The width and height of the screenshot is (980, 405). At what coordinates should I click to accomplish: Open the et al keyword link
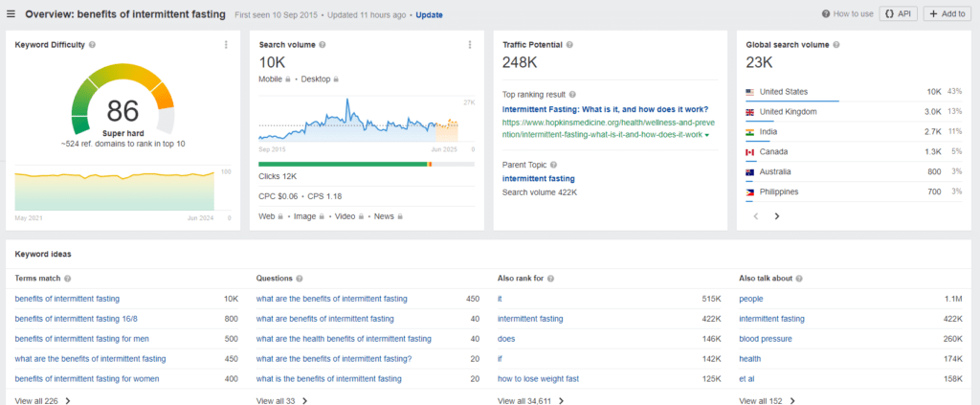tap(746, 379)
